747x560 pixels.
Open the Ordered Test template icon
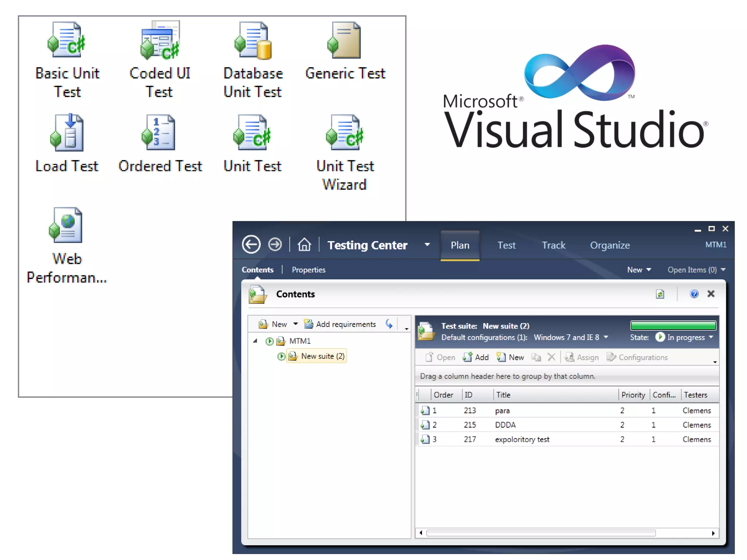(x=159, y=132)
